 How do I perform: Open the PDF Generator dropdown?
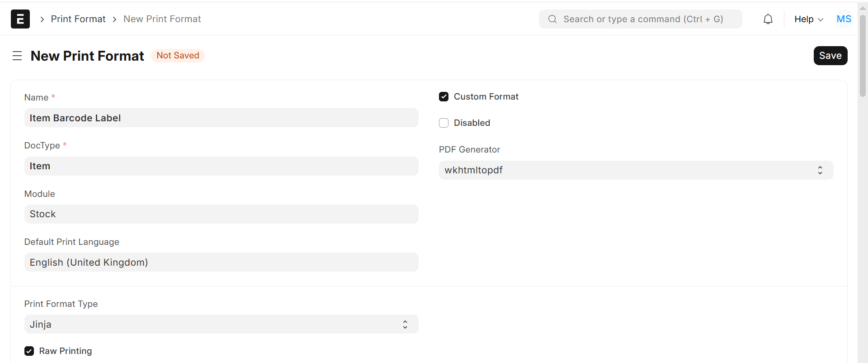[636, 170]
